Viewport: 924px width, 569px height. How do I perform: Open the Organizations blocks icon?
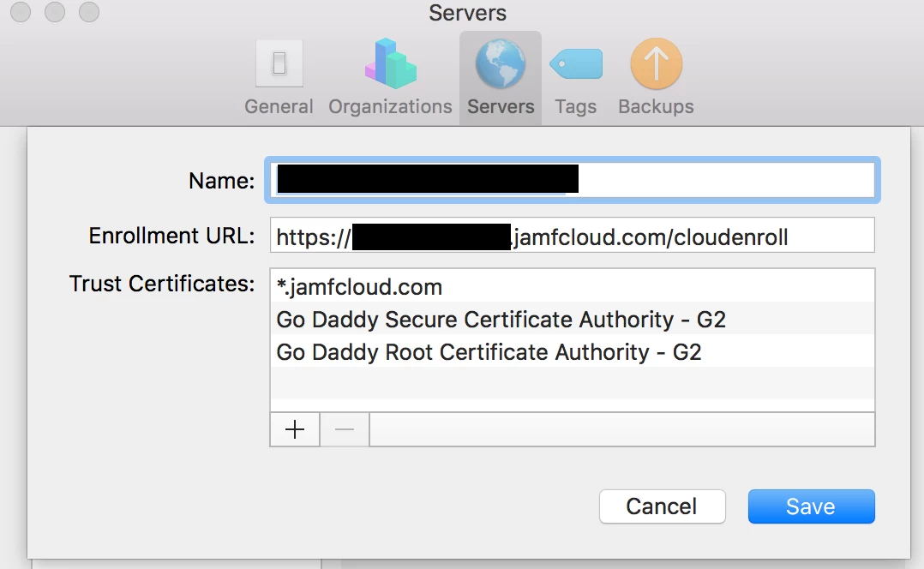(391, 63)
